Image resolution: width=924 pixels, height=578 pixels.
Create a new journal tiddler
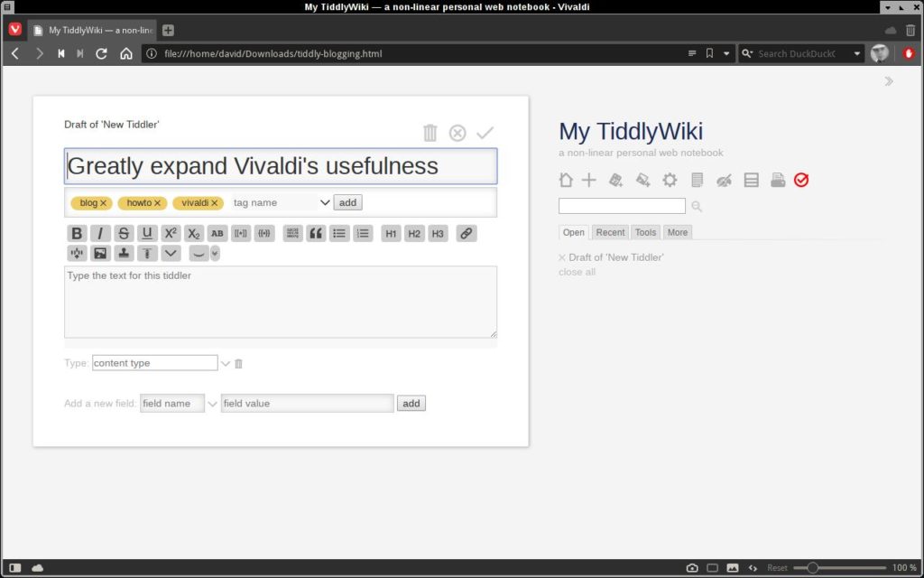click(x=615, y=180)
